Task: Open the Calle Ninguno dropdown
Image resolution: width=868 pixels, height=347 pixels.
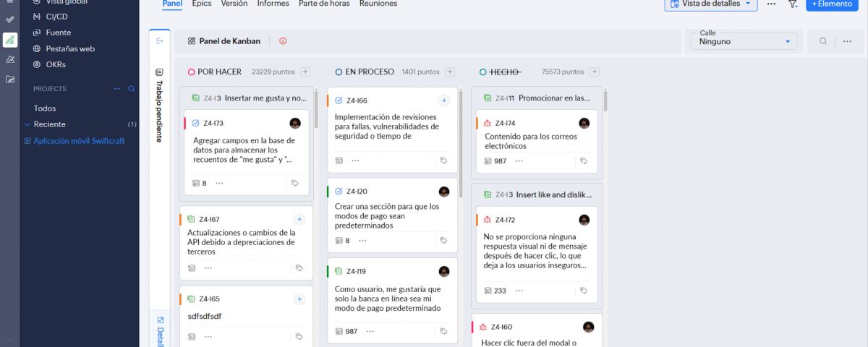Action: coord(744,42)
